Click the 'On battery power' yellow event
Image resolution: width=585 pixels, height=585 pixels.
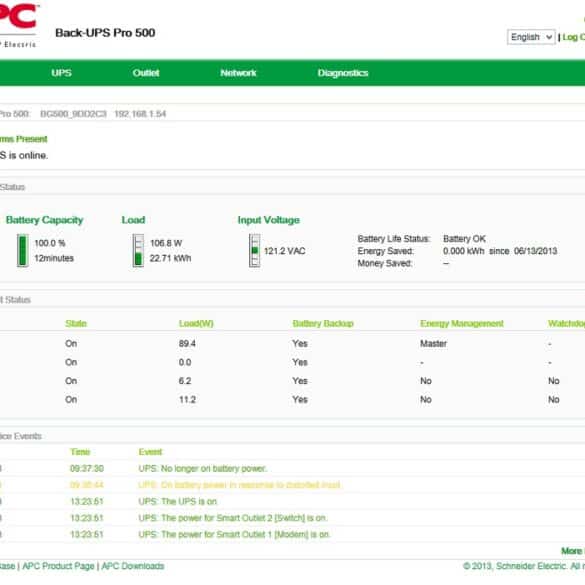pos(240,485)
